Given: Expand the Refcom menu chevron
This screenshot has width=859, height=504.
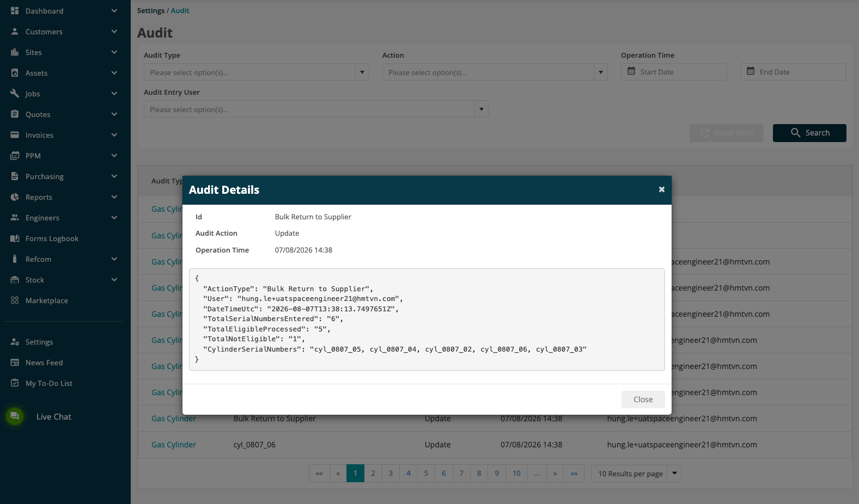Looking at the screenshot, I should tap(114, 259).
